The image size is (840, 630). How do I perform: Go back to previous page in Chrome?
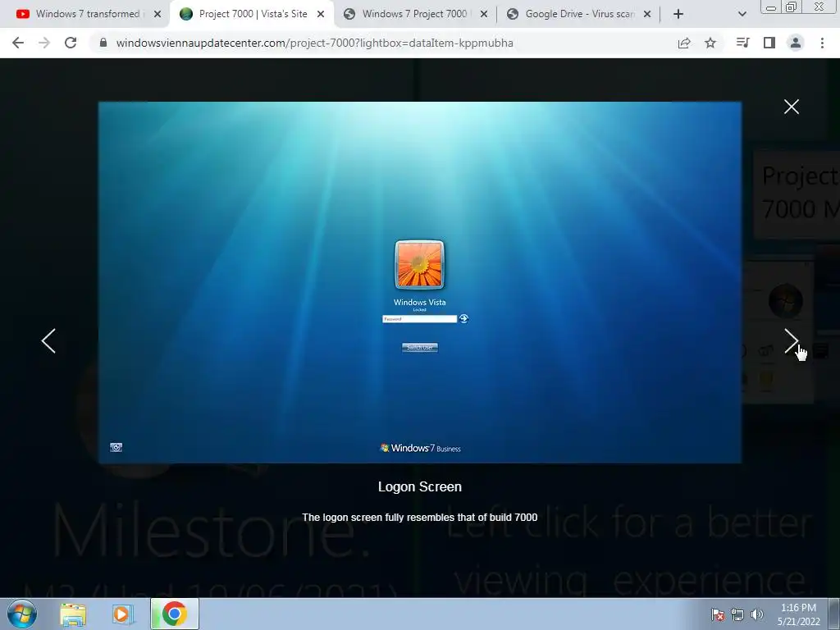(x=18, y=43)
